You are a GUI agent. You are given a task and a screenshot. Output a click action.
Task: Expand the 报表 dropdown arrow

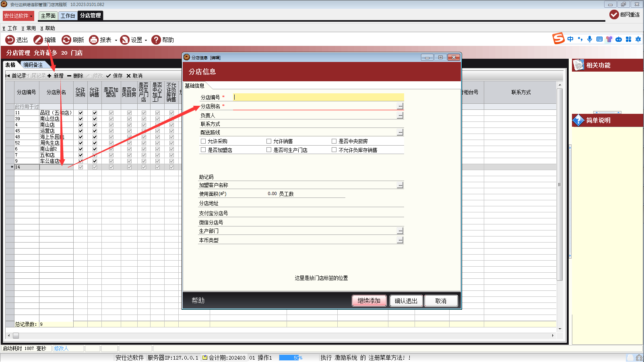[116, 40]
